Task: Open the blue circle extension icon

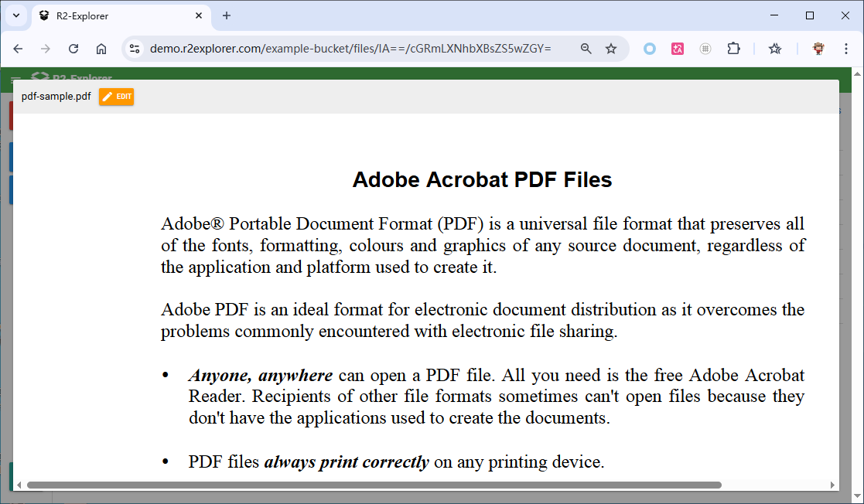Action: [x=650, y=49]
